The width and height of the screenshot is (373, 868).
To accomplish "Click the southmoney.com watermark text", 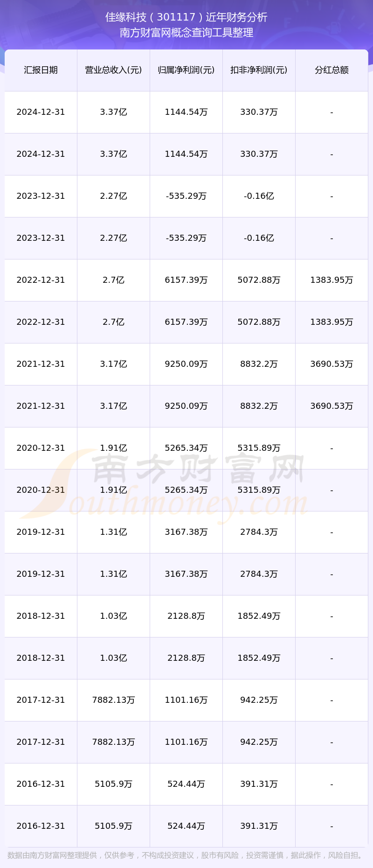I will [186, 504].
